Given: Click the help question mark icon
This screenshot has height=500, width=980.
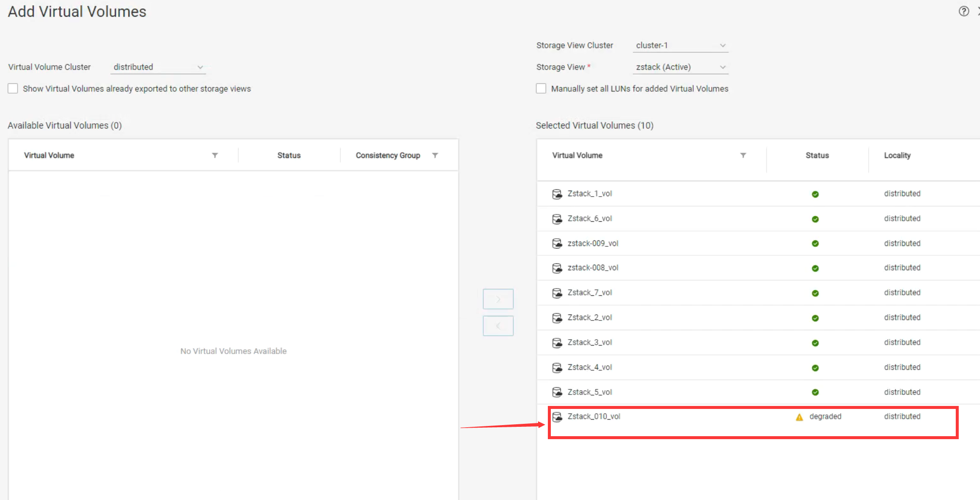Looking at the screenshot, I should (x=963, y=11).
